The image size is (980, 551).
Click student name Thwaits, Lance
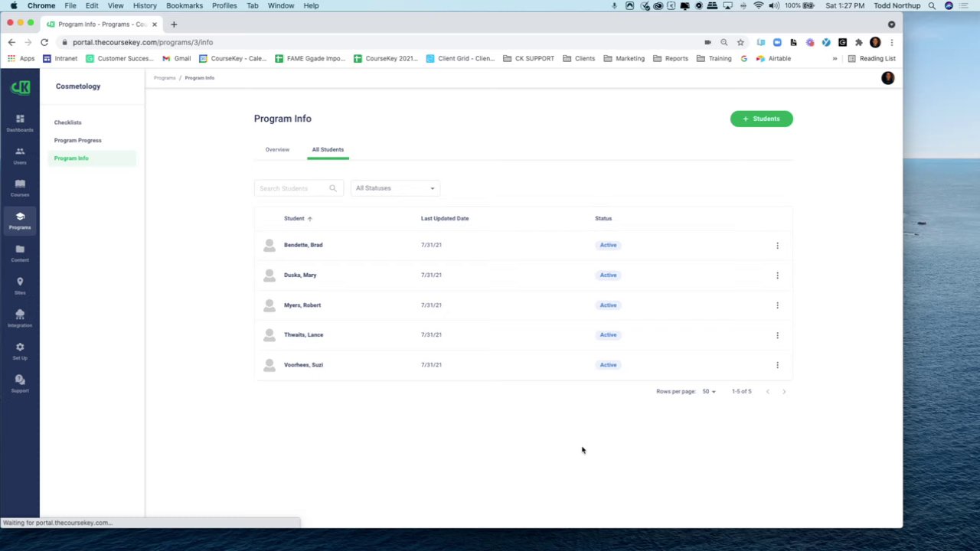[303, 335]
